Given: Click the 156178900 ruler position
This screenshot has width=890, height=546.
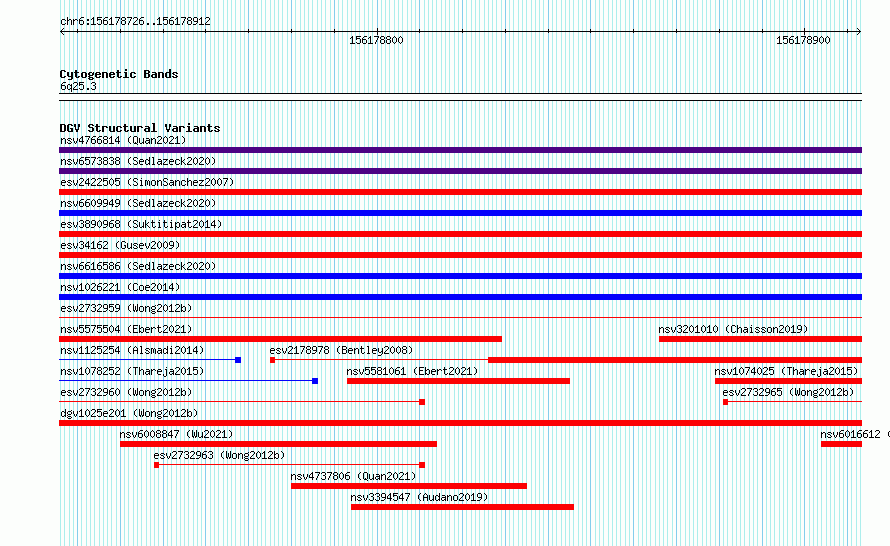Looking at the screenshot, I should click(x=803, y=40).
